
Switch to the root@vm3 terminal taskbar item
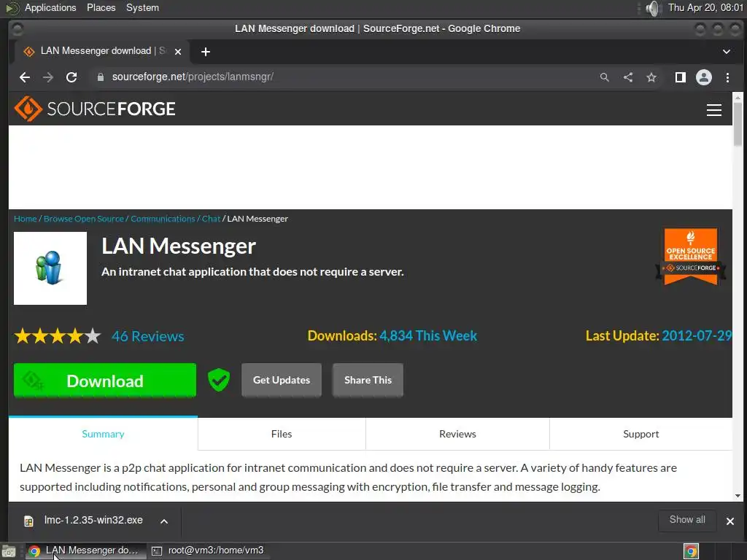tap(208, 551)
